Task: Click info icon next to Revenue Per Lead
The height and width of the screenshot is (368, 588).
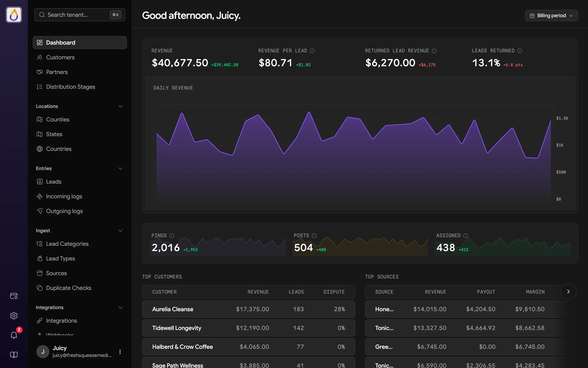Action: (x=312, y=51)
